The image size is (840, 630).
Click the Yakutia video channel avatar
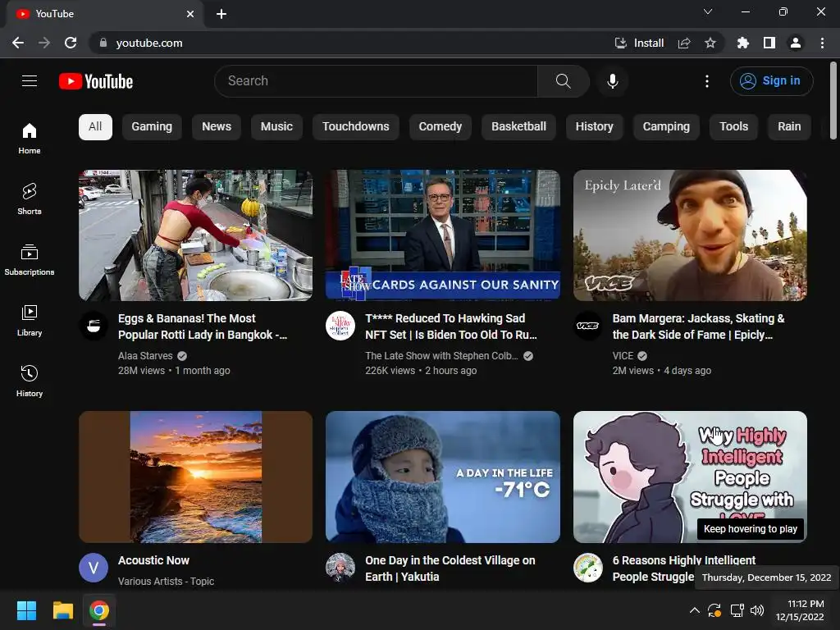340,568
